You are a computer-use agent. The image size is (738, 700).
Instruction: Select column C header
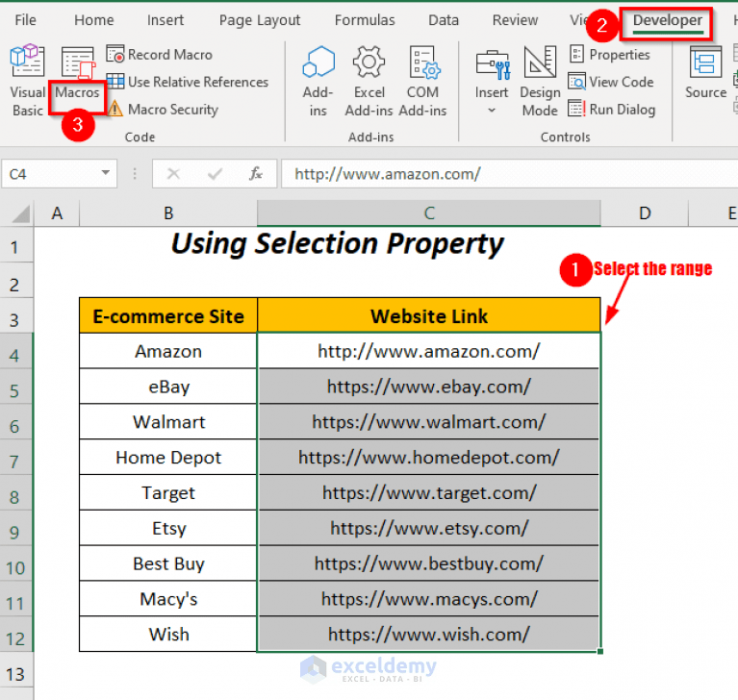click(429, 213)
